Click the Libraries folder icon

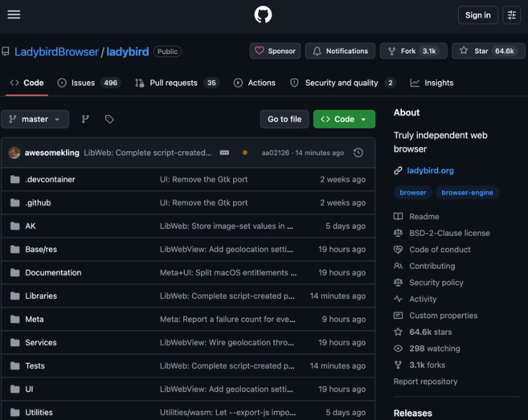point(15,296)
